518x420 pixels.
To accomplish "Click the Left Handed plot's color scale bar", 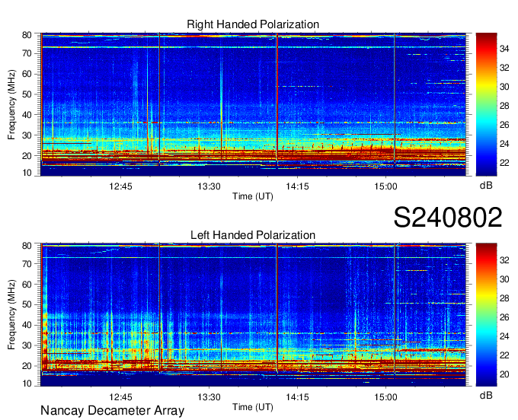I will [x=486, y=315].
